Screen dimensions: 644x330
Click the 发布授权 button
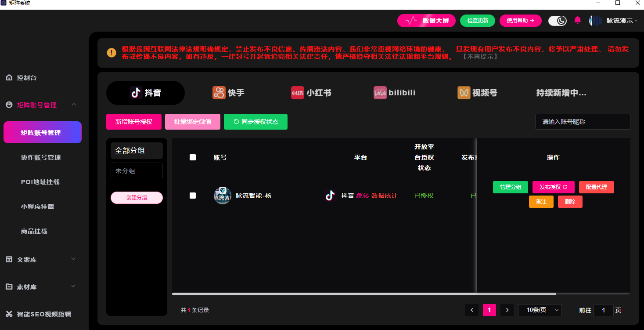pyautogui.click(x=554, y=187)
